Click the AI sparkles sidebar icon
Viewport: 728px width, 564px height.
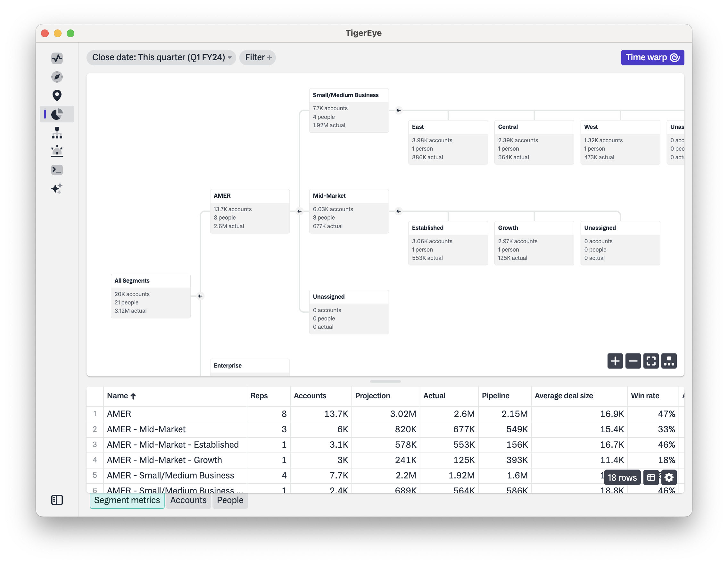(57, 188)
